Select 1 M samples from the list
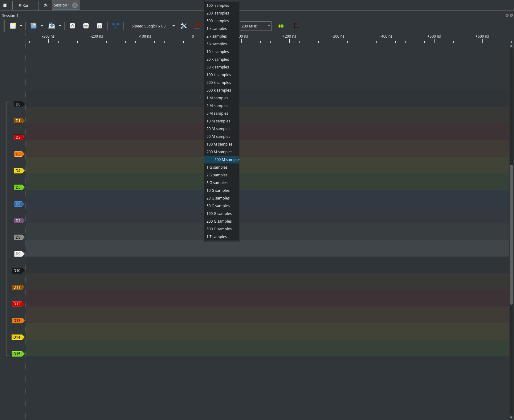 217,98
